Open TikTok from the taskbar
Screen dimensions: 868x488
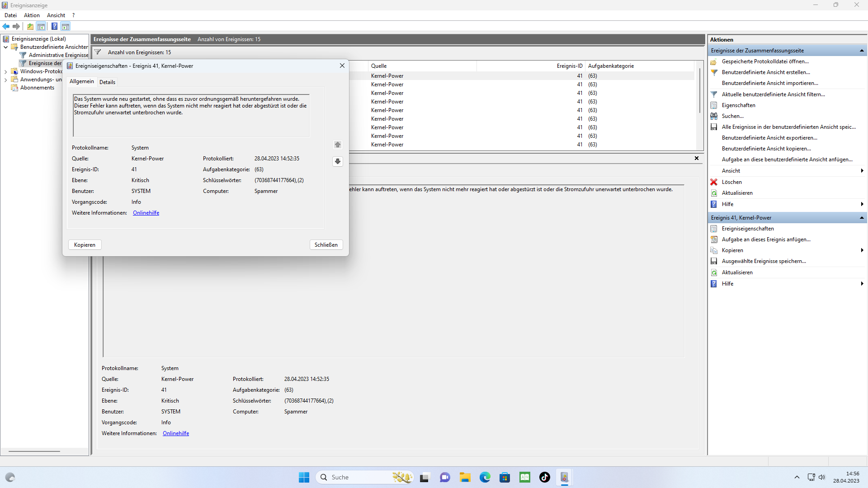[544, 477]
